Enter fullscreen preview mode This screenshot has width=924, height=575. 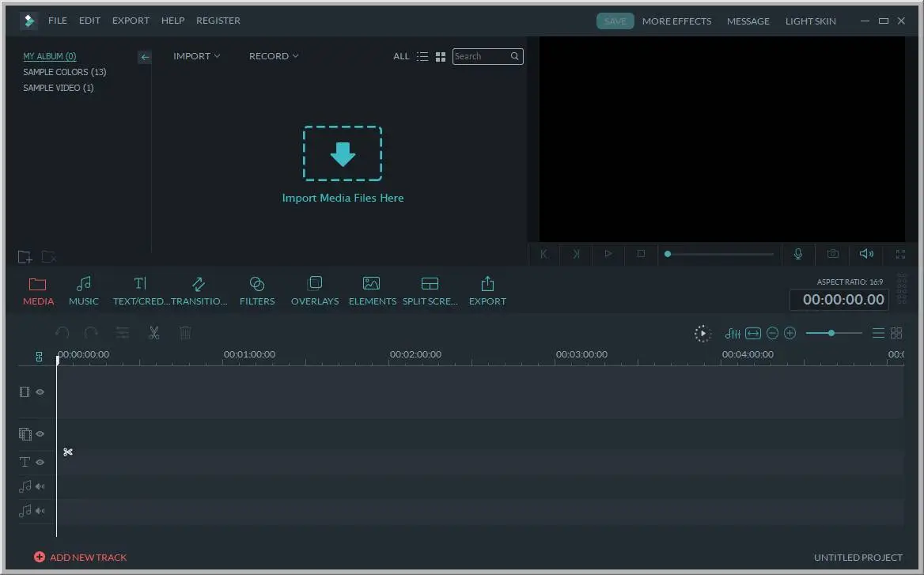pos(900,254)
